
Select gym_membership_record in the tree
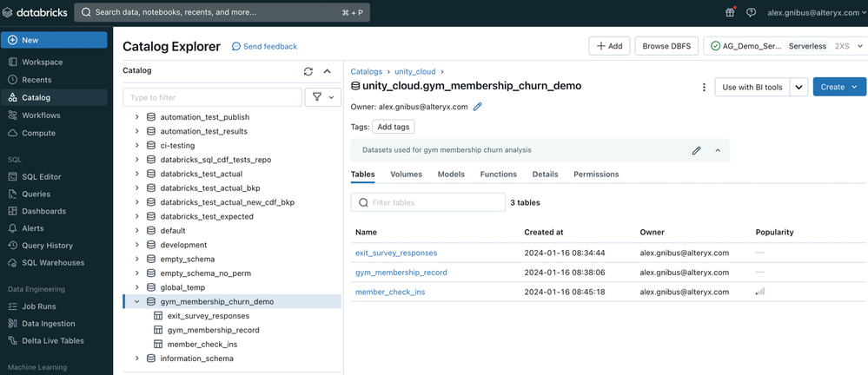[213, 330]
